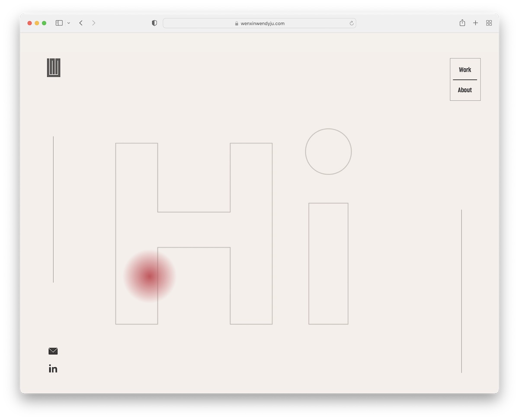Click the lock icon in the address bar

pos(237,24)
